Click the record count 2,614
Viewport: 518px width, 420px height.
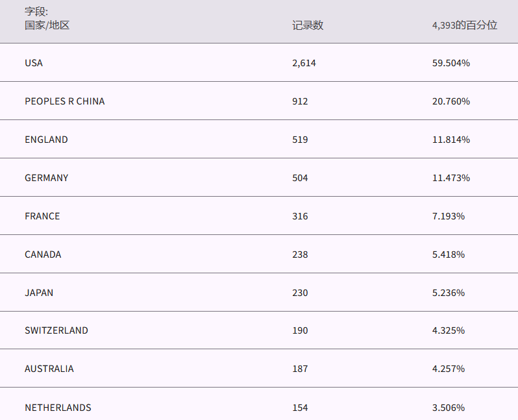click(304, 63)
